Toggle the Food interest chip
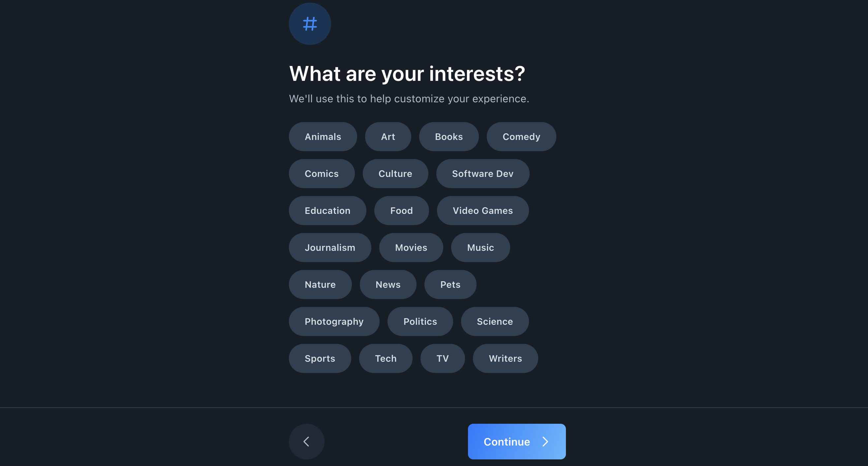The width and height of the screenshot is (868, 466). (401, 211)
